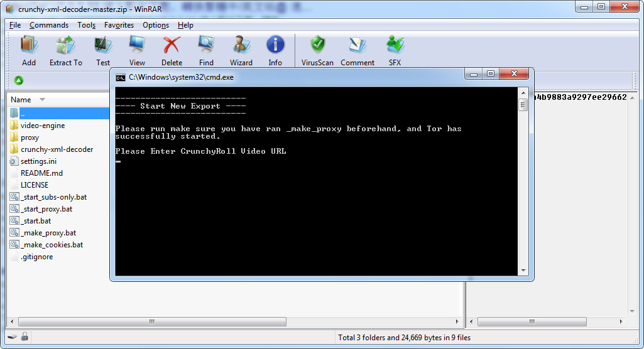Minimize the cmd.exe window

coord(474,74)
